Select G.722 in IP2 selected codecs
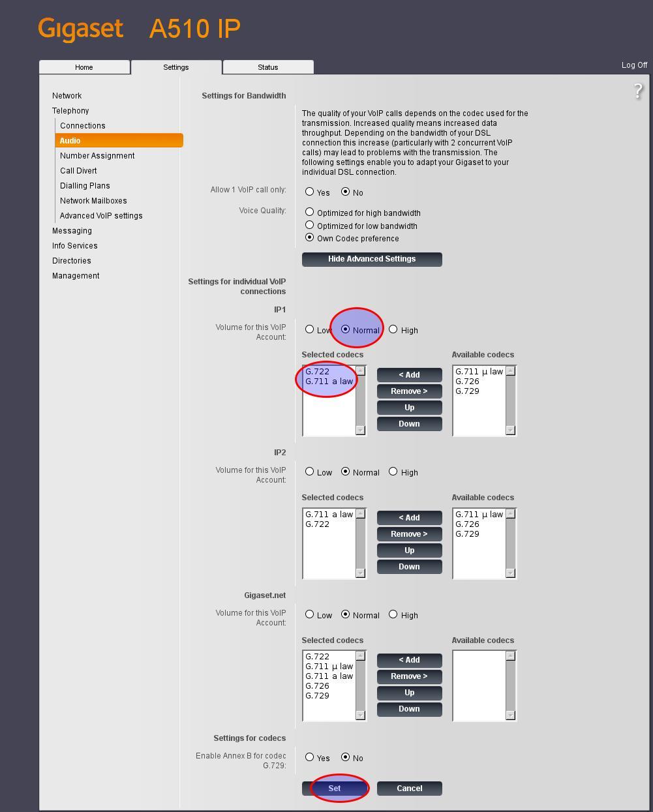Screen dimensions: 653x812 (x=318, y=524)
